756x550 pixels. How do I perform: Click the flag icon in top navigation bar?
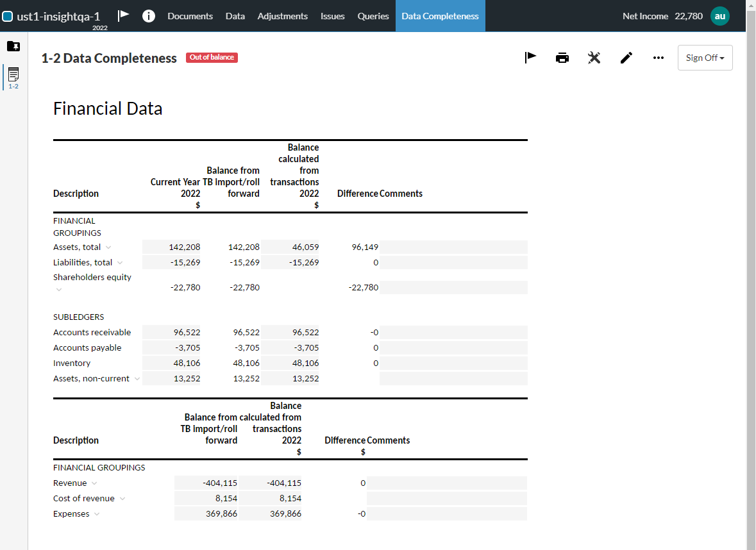coord(124,16)
